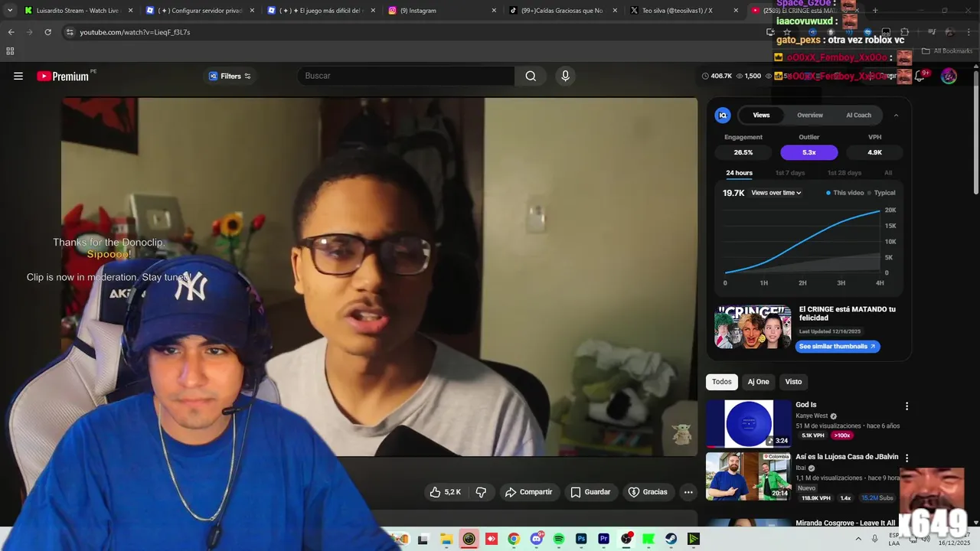Open Google Chrome from taskbar
Image resolution: width=980 pixels, height=551 pixels.
click(x=514, y=539)
